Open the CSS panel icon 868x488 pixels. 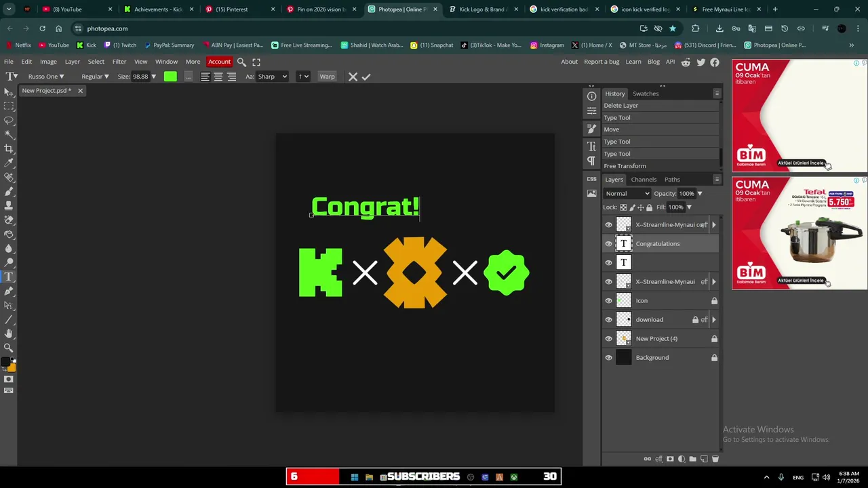coord(591,179)
